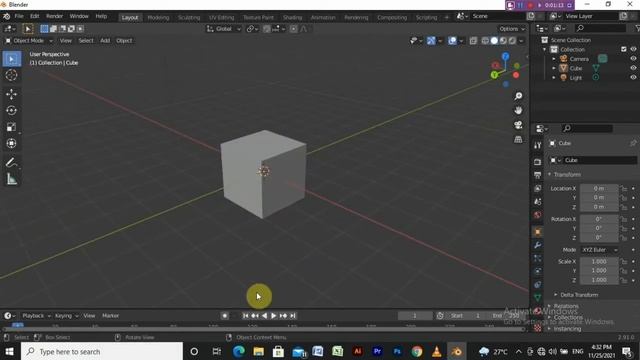Toggle show overlays button

(452, 41)
